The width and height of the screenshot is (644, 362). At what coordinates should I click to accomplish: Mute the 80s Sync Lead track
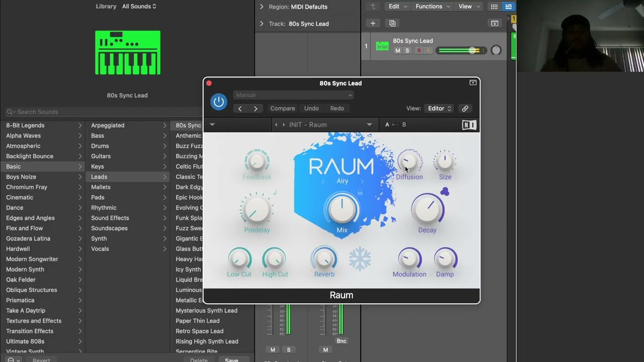pyautogui.click(x=398, y=51)
